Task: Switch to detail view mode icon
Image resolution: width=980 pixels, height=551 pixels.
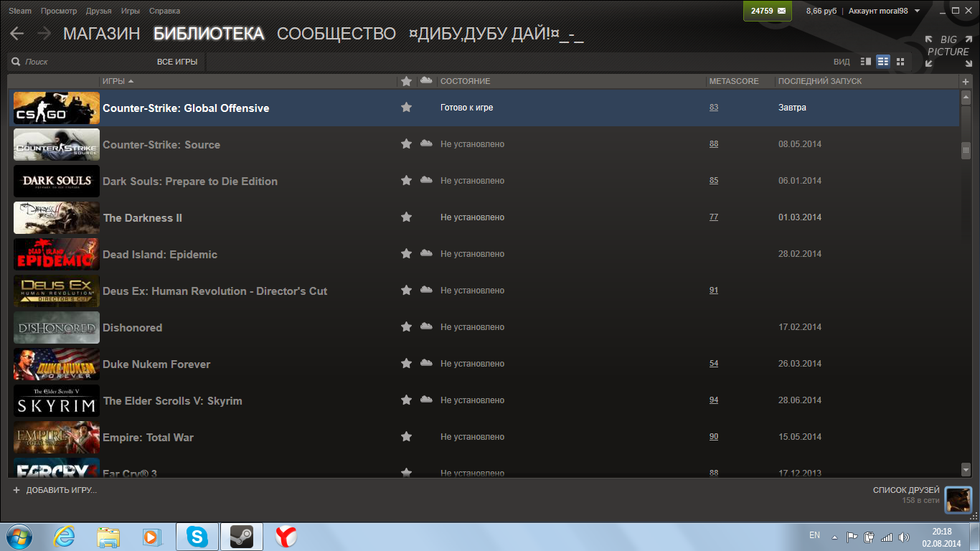Action: pyautogui.click(x=866, y=62)
